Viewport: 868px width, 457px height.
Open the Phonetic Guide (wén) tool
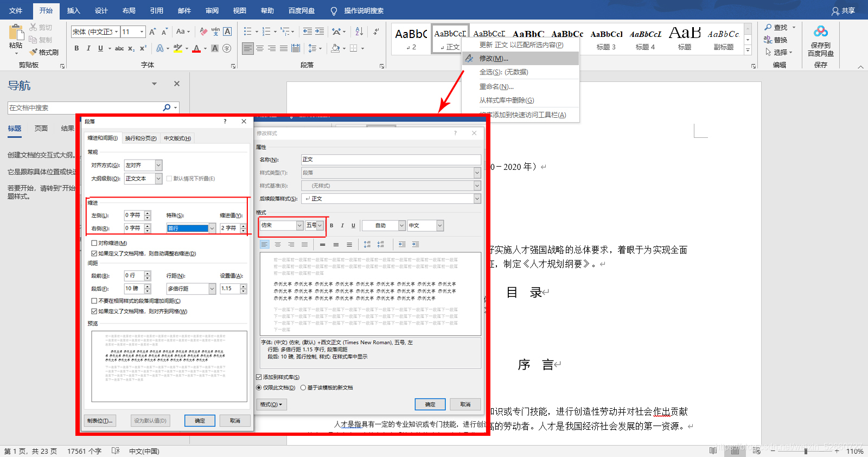pos(215,31)
